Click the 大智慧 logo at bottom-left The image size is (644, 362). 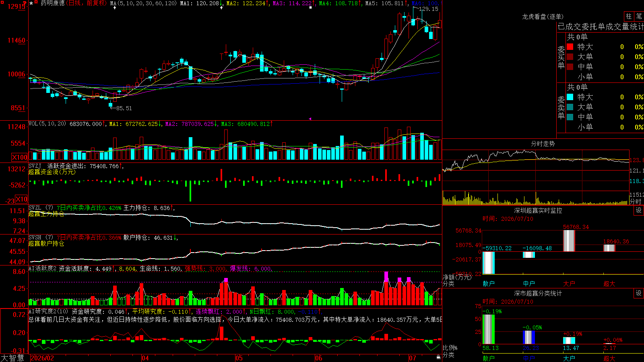[12, 358]
